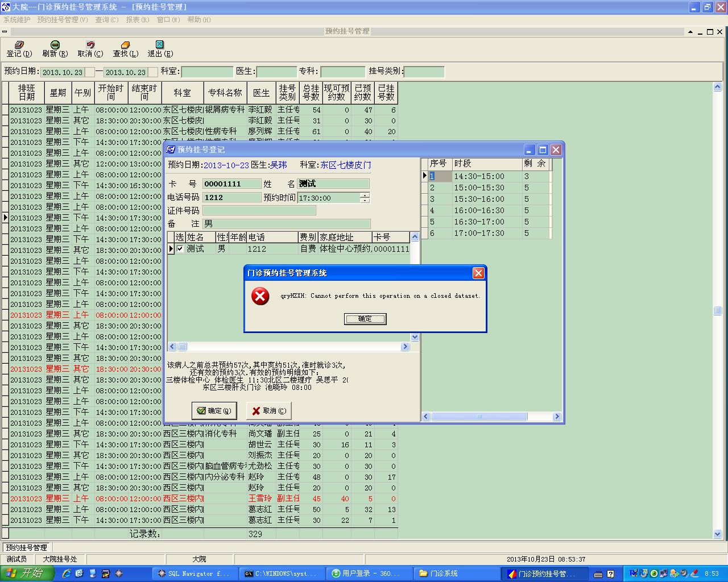
Task: Open the 窗口(W) menu
Action: 168,19
